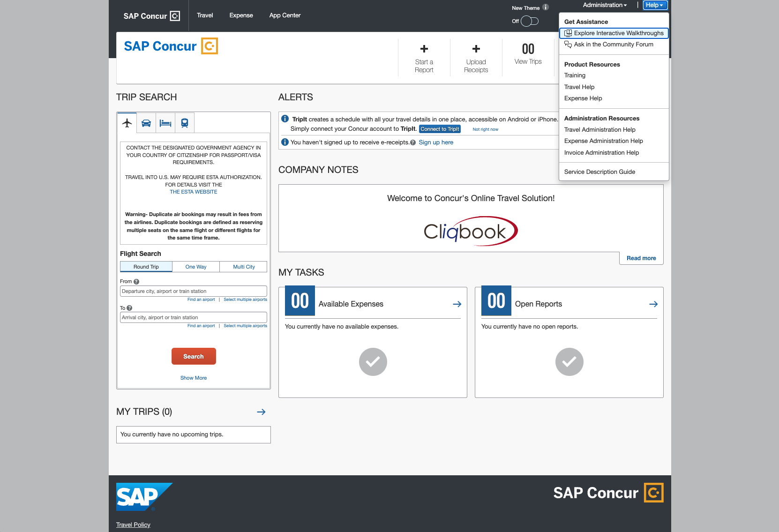Viewport: 779px width, 532px height.
Task: Expand the Administration dropdown menu
Action: [x=605, y=5]
